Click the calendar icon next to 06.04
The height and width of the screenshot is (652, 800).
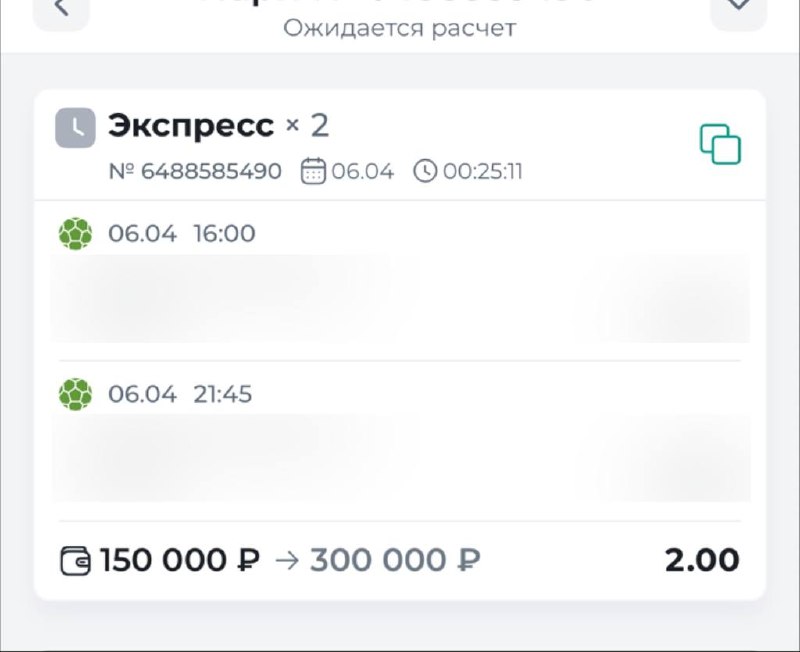click(x=313, y=171)
